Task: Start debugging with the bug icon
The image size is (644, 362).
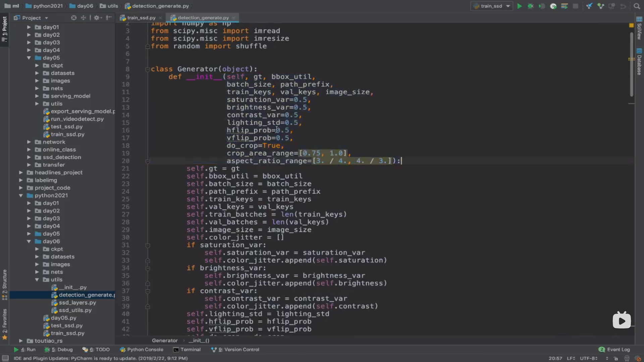Action: [530, 6]
